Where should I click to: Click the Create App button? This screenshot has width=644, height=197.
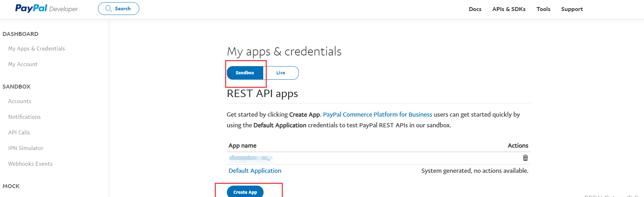pyautogui.click(x=245, y=192)
